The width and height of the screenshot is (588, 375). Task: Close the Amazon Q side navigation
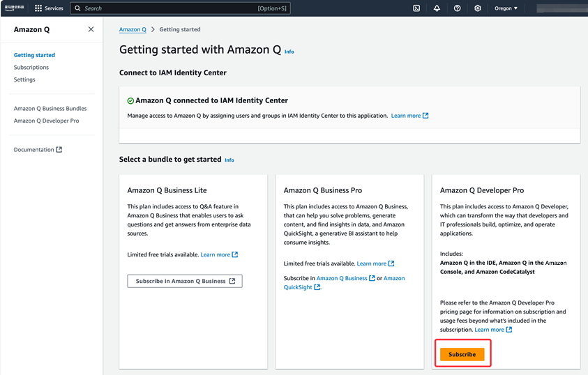pos(91,29)
